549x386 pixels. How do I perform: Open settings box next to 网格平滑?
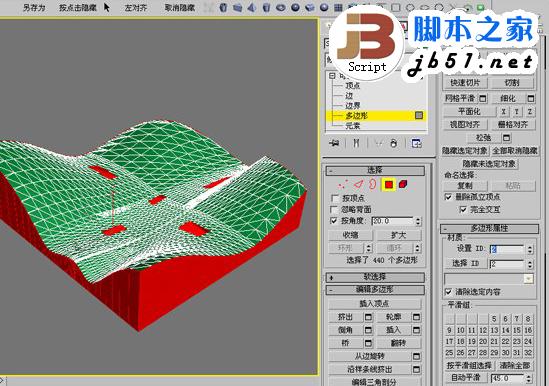pos(482,98)
